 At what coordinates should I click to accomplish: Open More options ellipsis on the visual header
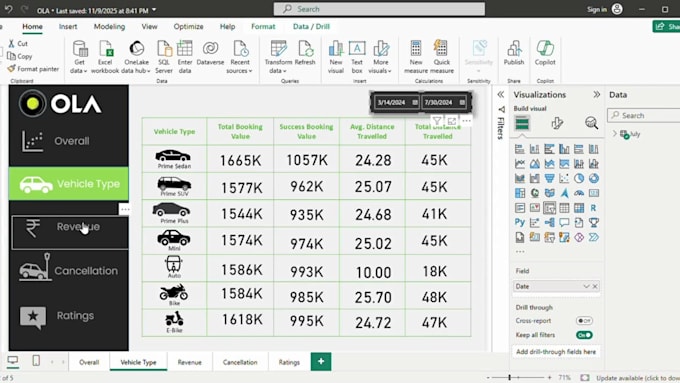pyautogui.click(x=466, y=121)
